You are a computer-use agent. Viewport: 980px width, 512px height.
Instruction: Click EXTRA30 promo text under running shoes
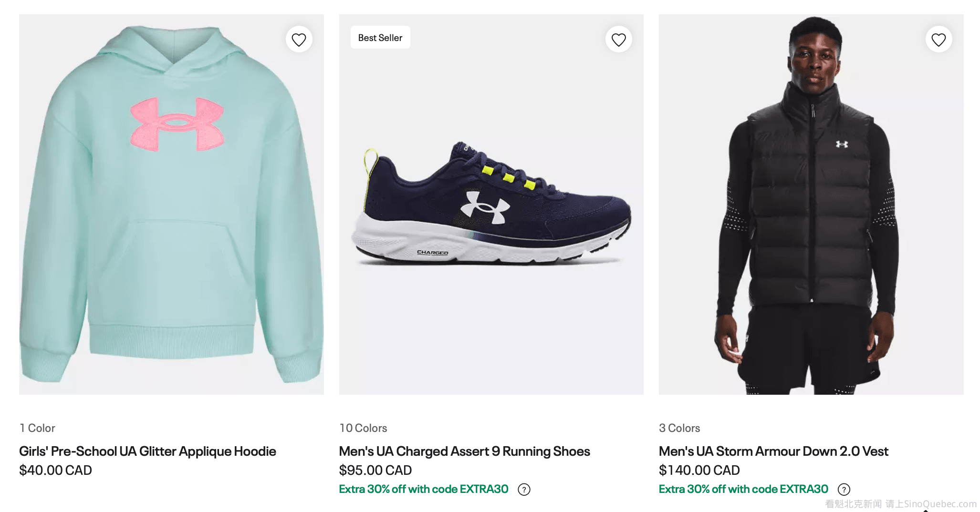[423, 489]
